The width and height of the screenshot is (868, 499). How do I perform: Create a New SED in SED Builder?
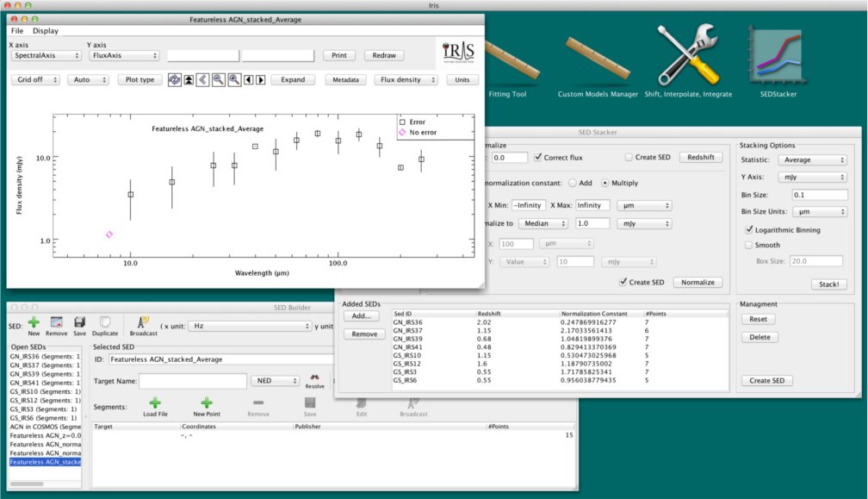[34, 327]
